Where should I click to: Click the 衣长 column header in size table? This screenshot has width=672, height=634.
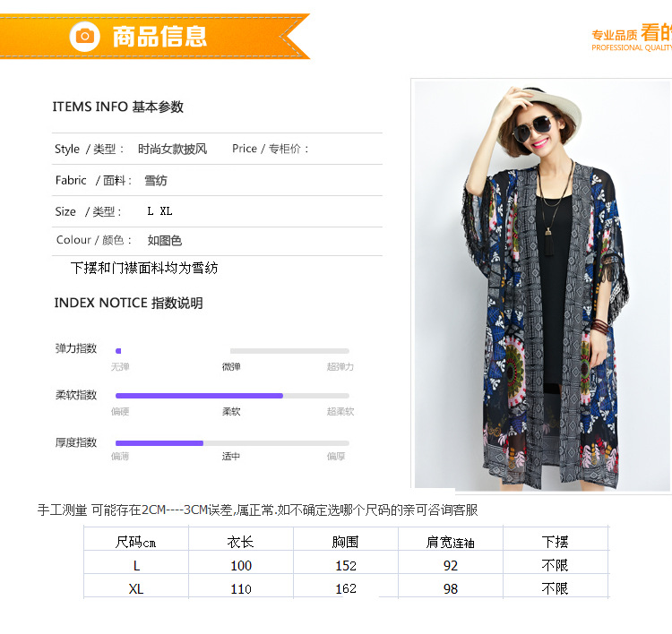pos(240,542)
